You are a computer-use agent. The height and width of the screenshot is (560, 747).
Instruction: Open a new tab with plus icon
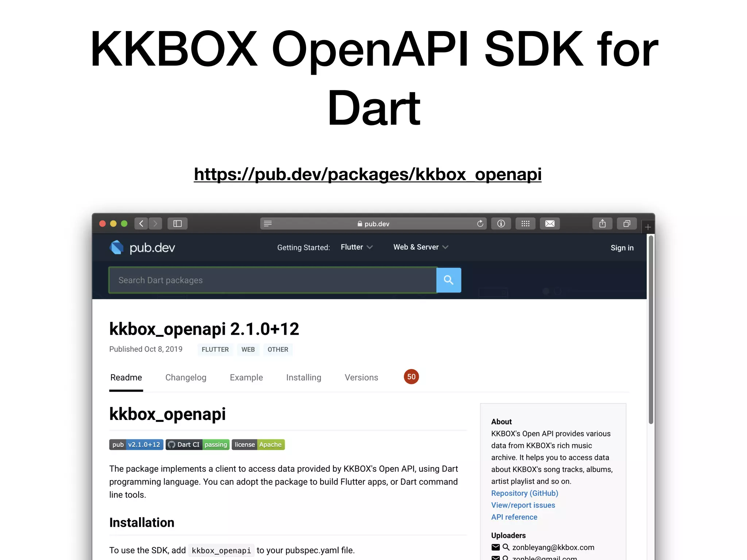(648, 227)
